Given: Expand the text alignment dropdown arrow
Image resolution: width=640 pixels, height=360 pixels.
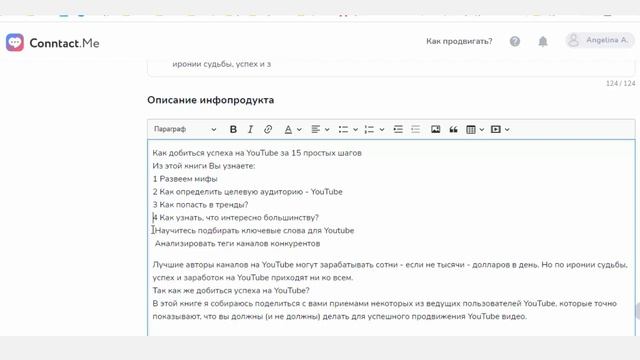Looking at the screenshot, I should tap(327, 130).
